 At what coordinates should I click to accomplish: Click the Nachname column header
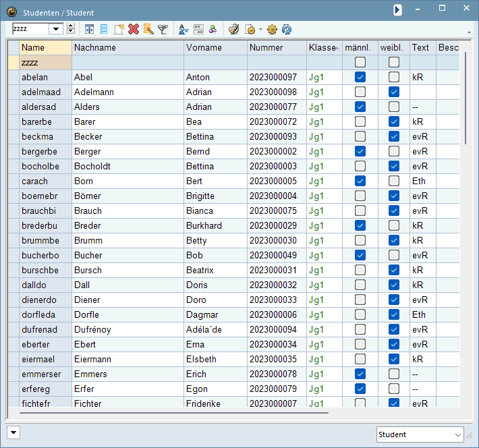pyautogui.click(x=127, y=48)
